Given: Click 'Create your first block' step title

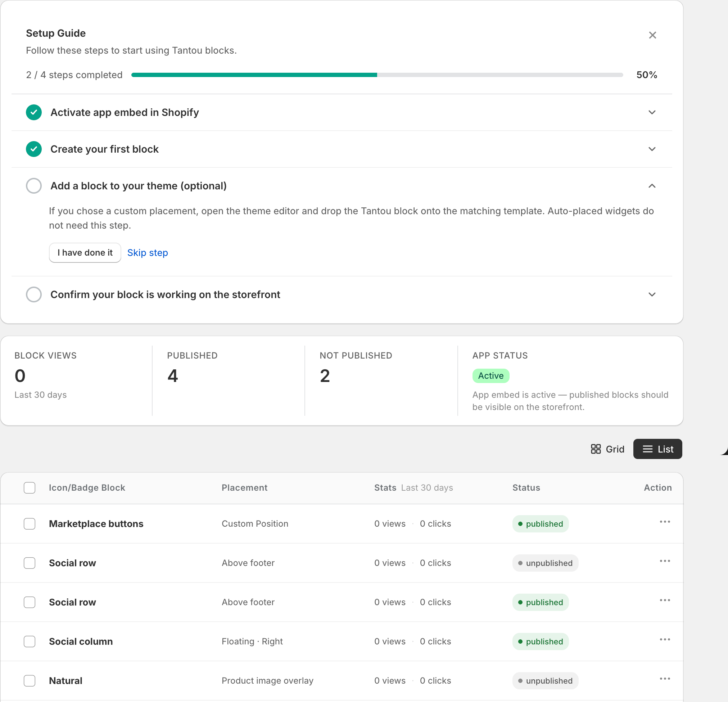Looking at the screenshot, I should pos(104,149).
